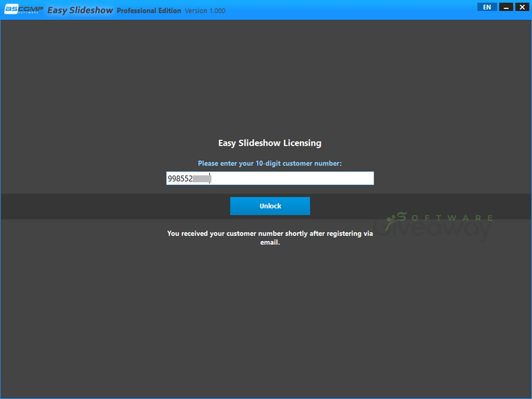
Task: Select the 'Easy Slideshow Licensing' heading text
Action: coord(269,143)
